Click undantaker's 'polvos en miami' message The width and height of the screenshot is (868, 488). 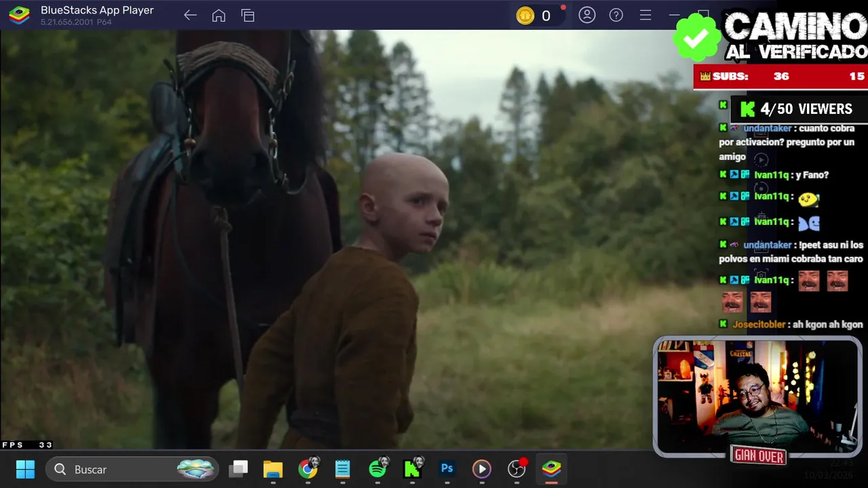coord(791,251)
